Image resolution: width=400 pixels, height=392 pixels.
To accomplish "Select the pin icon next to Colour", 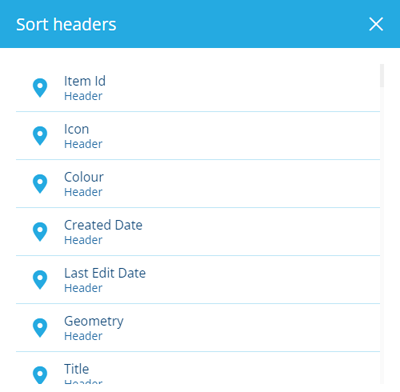I will pyautogui.click(x=40, y=184).
